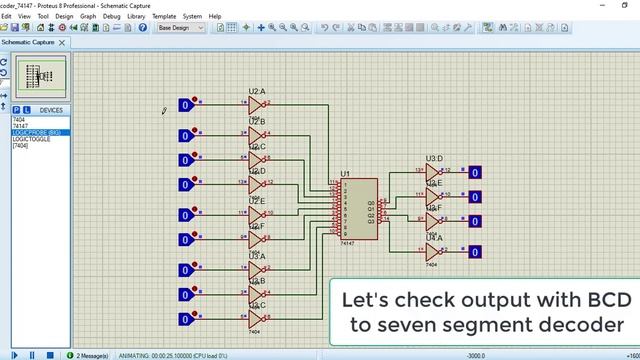Stop the simulation
Image resolution: width=640 pixels, height=360 pixels.
point(50,355)
